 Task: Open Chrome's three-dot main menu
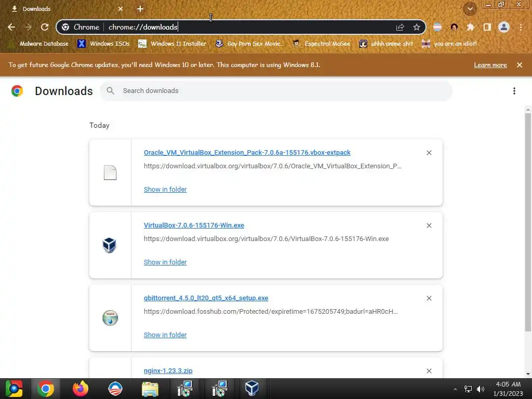click(521, 27)
